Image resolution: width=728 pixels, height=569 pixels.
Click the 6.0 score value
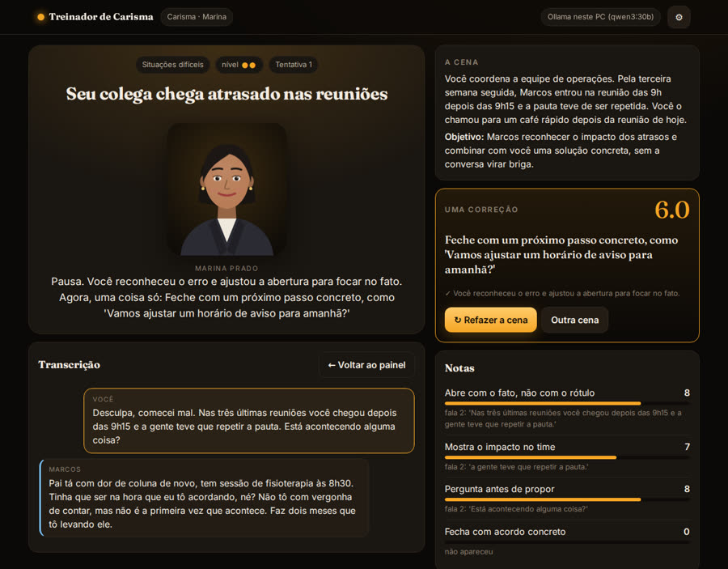672,210
